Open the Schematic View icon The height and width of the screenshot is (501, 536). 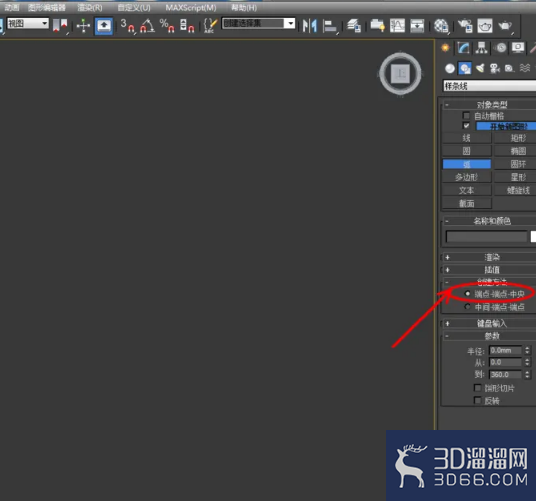pyautogui.click(x=417, y=26)
